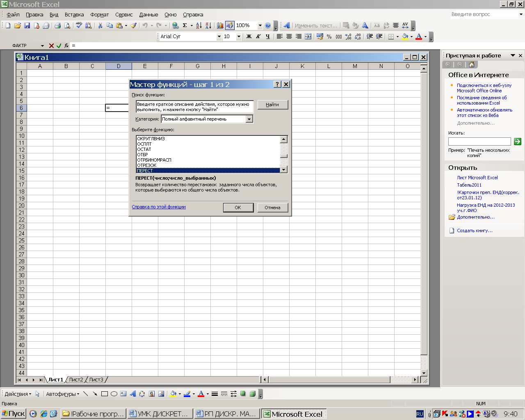Open the Справка по этой функции link
The height and width of the screenshot is (420, 525).
pyautogui.click(x=159, y=207)
